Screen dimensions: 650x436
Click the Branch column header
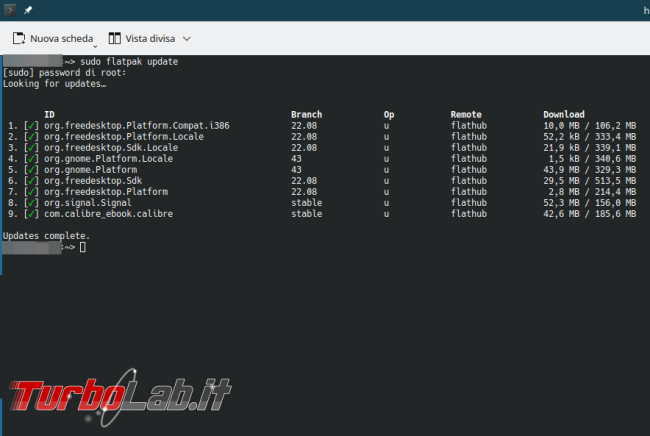pyautogui.click(x=306, y=114)
